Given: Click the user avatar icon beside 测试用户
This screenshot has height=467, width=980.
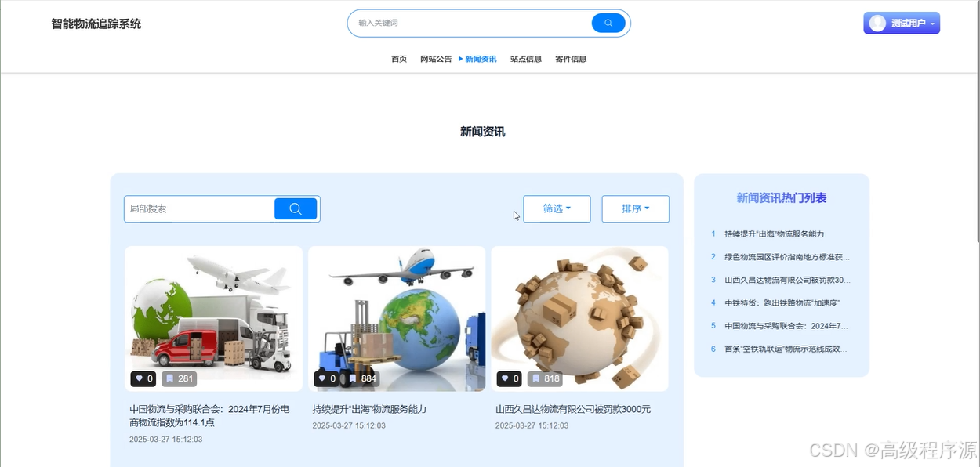Looking at the screenshot, I should coord(877,24).
